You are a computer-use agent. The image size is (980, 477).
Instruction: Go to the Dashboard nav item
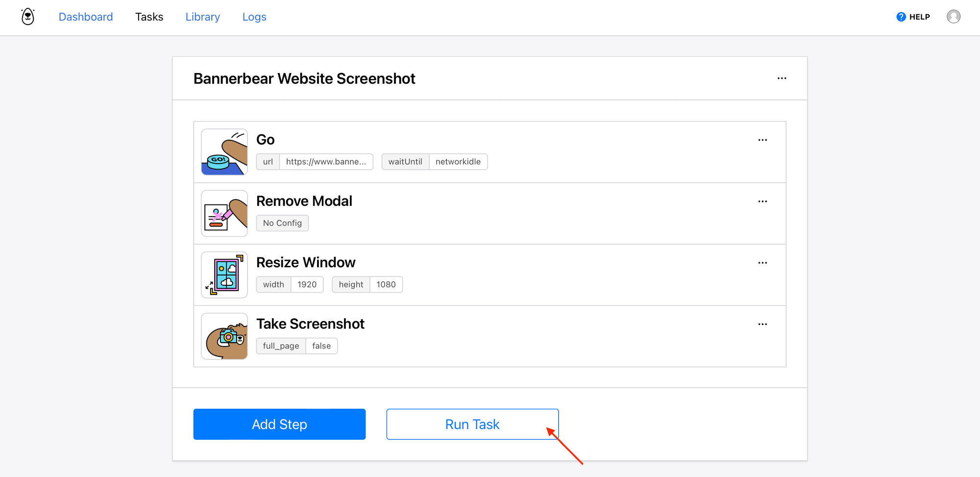(86, 17)
